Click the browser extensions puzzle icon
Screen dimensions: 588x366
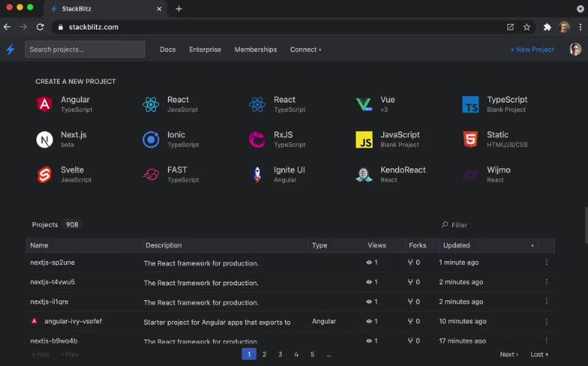pyautogui.click(x=547, y=27)
